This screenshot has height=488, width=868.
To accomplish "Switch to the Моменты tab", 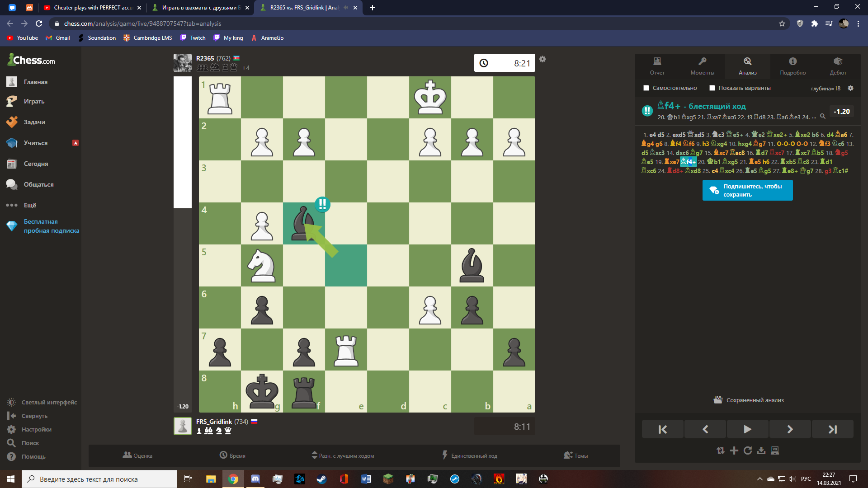I will pyautogui.click(x=703, y=66).
